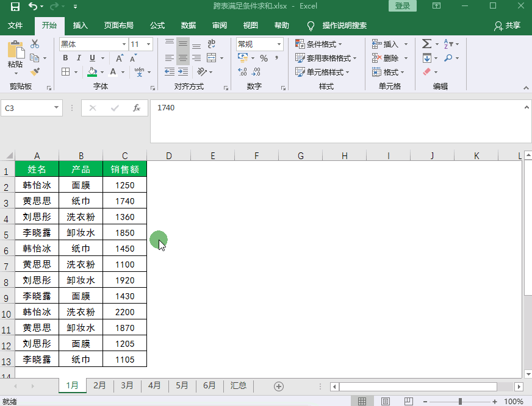Image resolution: width=532 pixels, height=406 pixels.
Task: Click the formula bar showing 1740
Action: coord(340,121)
